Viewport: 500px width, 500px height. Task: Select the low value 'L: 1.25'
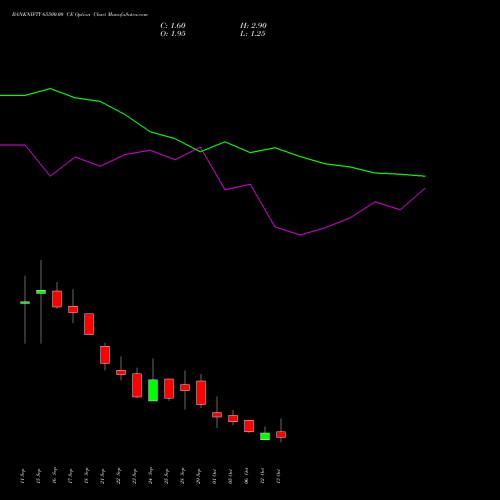coord(253,34)
